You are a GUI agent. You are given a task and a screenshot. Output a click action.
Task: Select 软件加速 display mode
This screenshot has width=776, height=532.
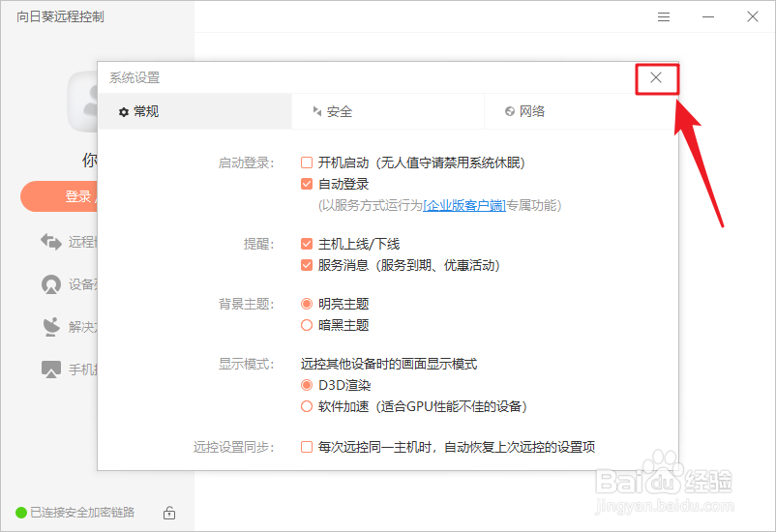pos(307,406)
